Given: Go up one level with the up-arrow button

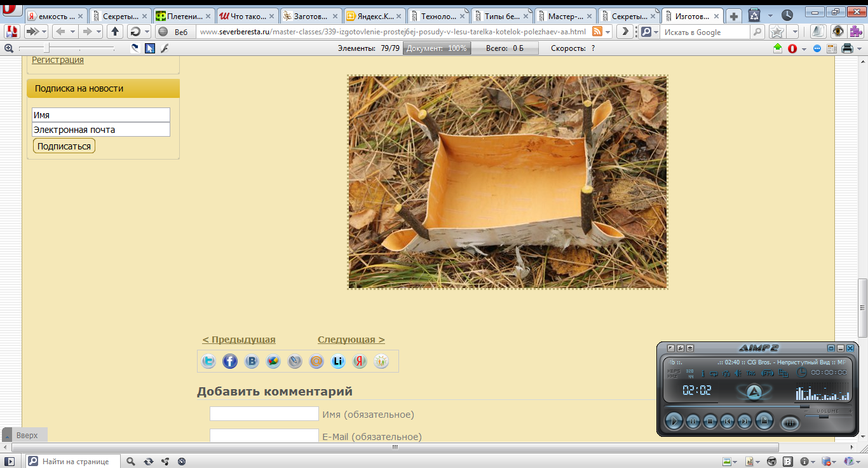Looking at the screenshot, I should tap(115, 31).
